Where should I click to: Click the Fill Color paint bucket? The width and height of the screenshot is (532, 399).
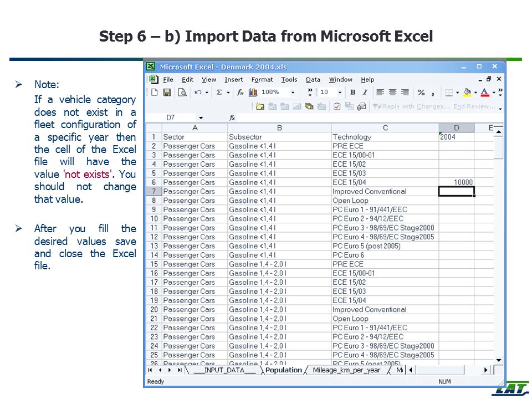pos(467,93)
